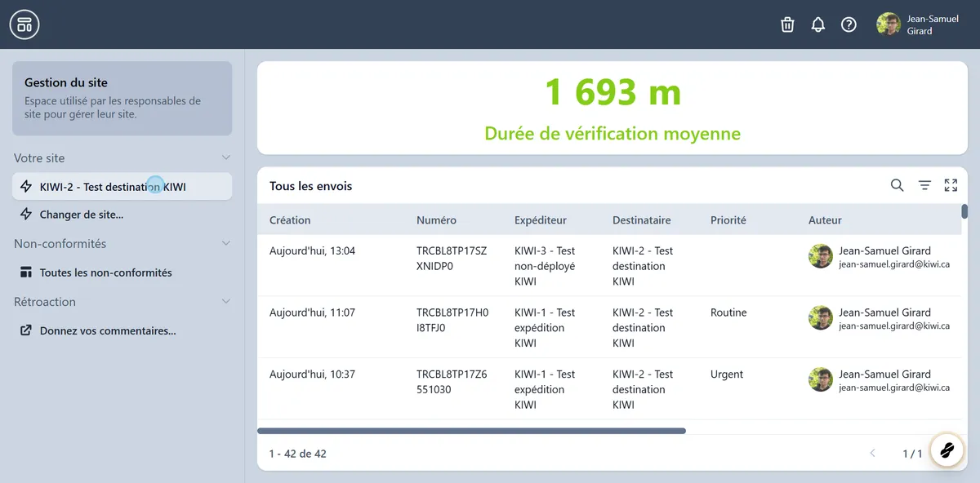Click the lightning icon beside Changer de site

25,215
